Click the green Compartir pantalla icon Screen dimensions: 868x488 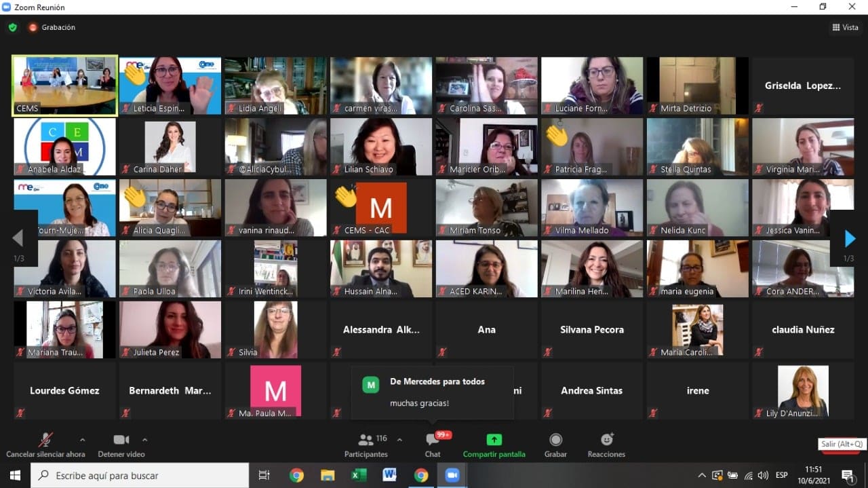(494, 440)
